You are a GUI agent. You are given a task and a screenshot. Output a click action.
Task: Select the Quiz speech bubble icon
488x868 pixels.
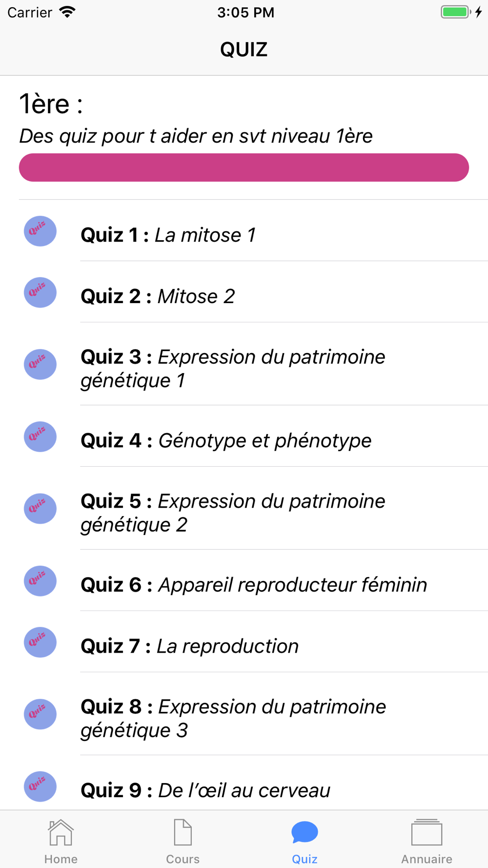(305, 832)
